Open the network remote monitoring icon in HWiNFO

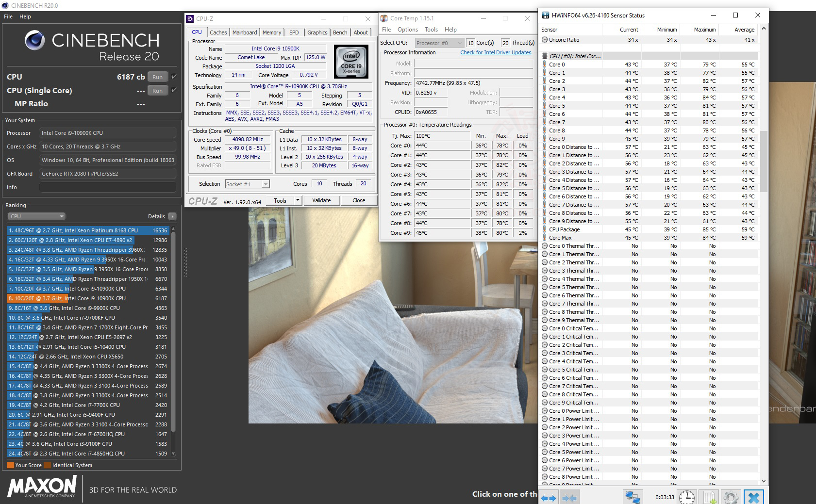pyautogui.click(x=633, y=497)
